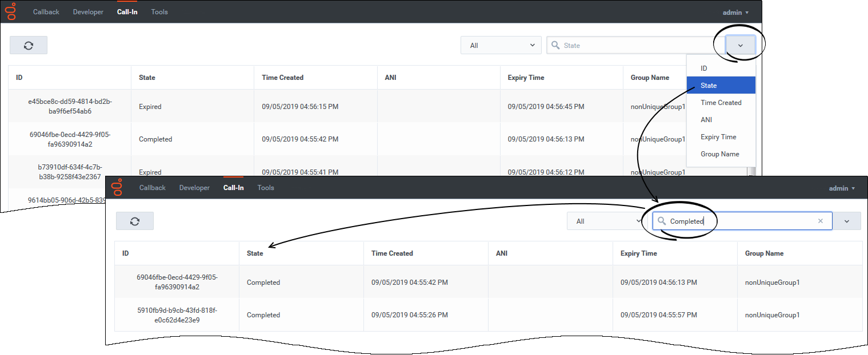Open the admin user menu in the upper window

click(735, 12)
